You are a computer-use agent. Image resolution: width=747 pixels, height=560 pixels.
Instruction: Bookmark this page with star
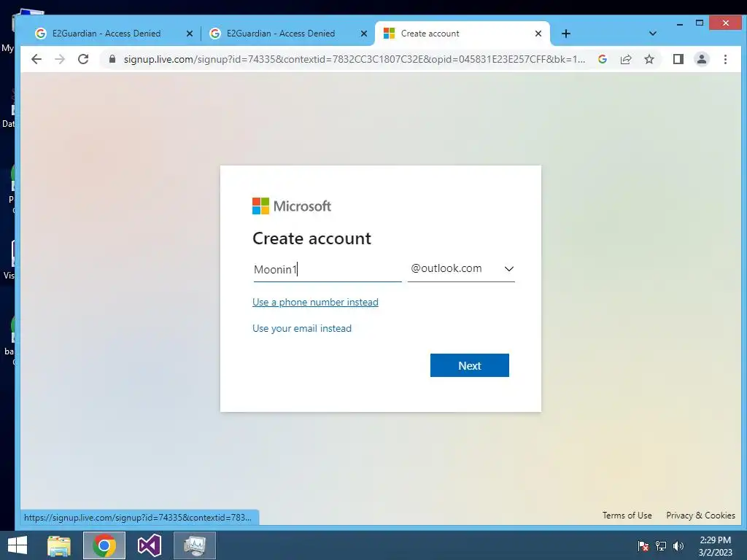tap(649, 59)
